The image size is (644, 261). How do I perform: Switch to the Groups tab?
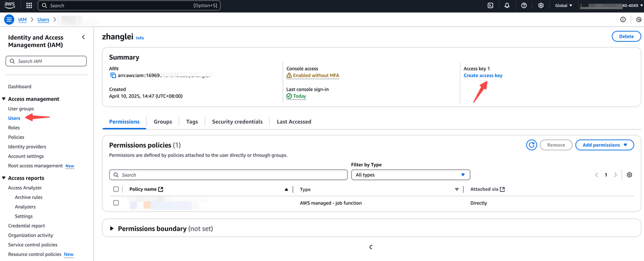tap(163, 122)
